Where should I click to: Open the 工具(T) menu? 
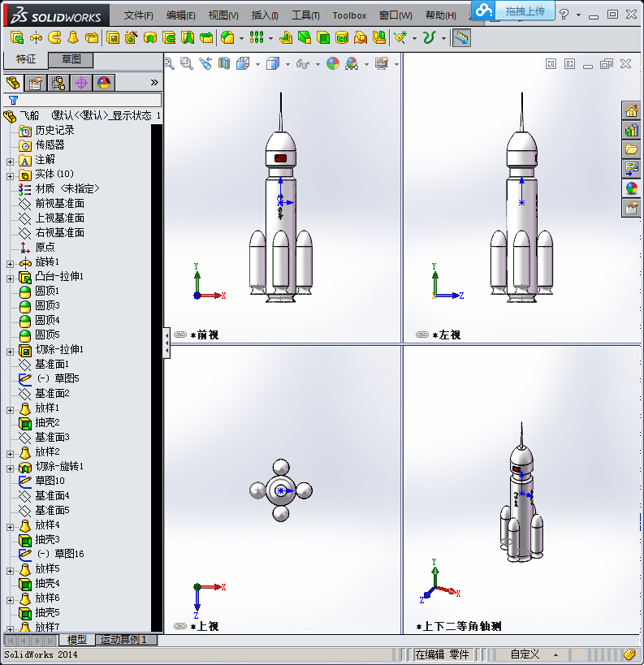click(x=305, y=15)
